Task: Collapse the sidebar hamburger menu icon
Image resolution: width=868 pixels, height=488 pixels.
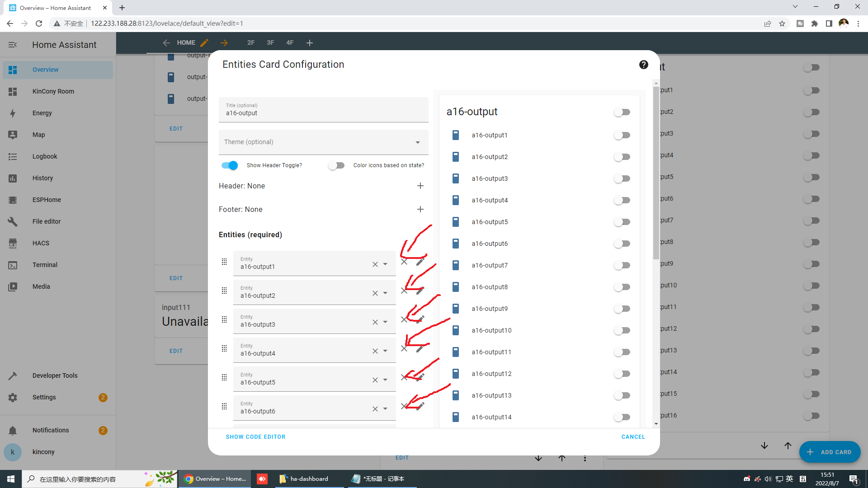Action: 13,45
